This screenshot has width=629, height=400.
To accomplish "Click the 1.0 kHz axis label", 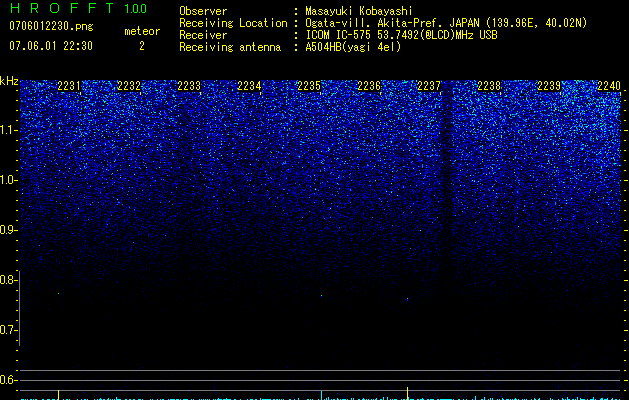I will (x=9, y=180).
